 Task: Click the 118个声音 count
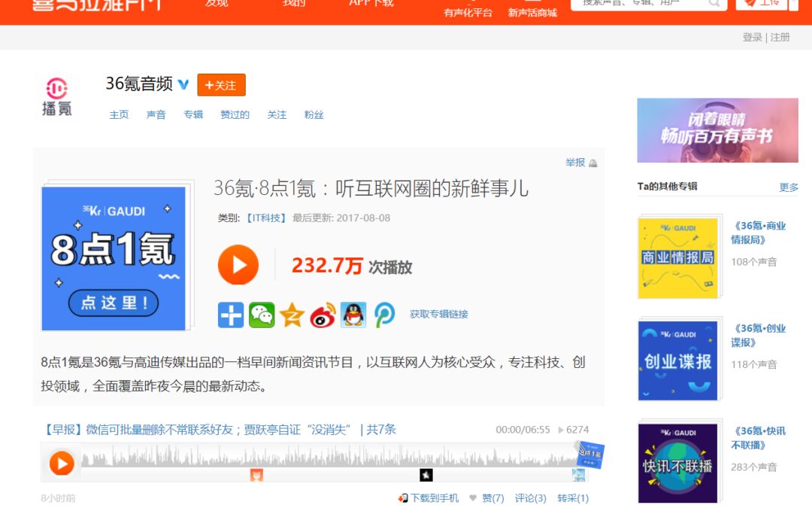754,364
